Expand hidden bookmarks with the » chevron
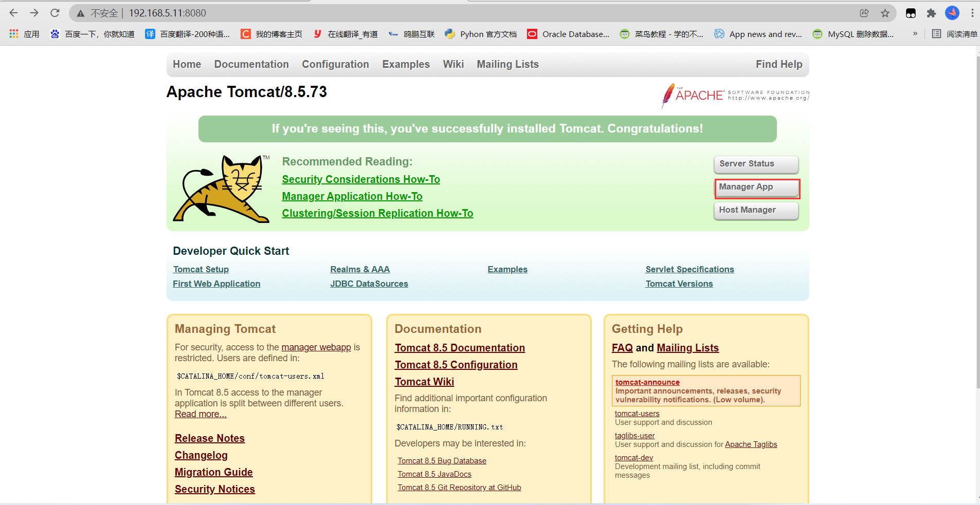 pyautogui.click(x=915, y=34)
